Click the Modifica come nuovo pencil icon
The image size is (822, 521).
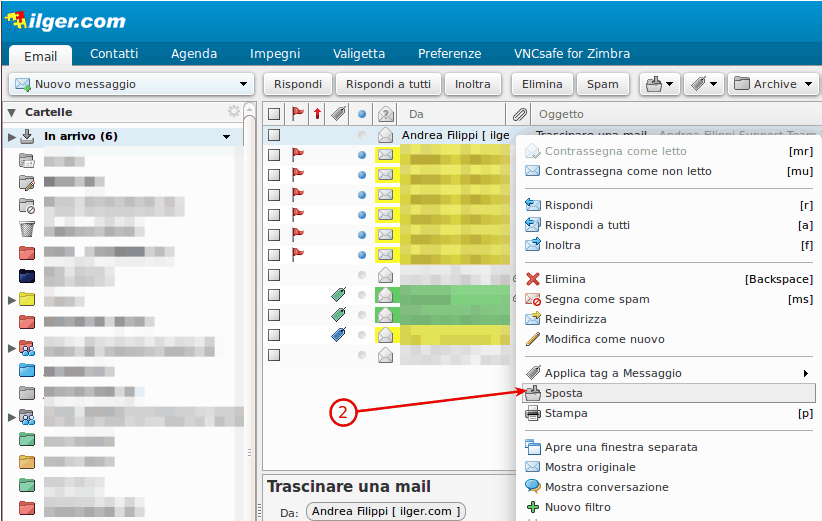pos(533,339)
